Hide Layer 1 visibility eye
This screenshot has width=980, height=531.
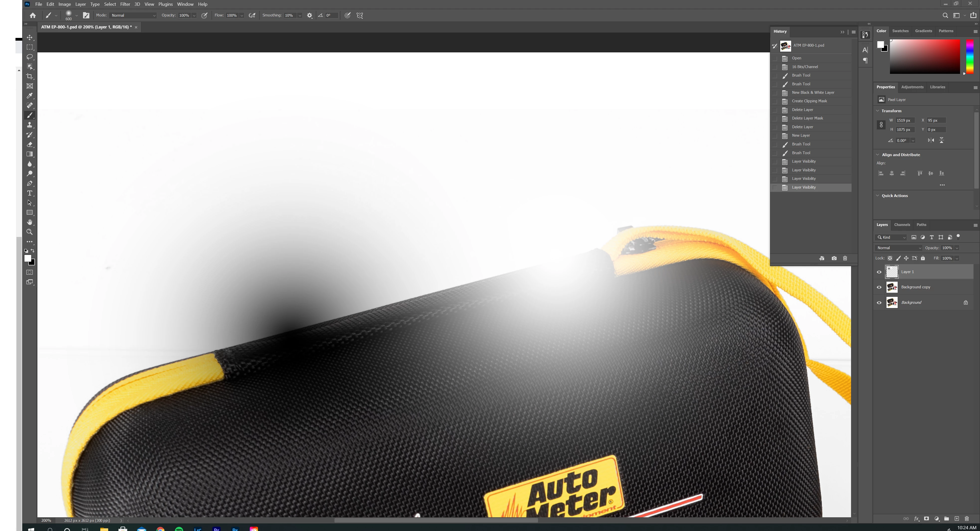[x=879, y=272]
